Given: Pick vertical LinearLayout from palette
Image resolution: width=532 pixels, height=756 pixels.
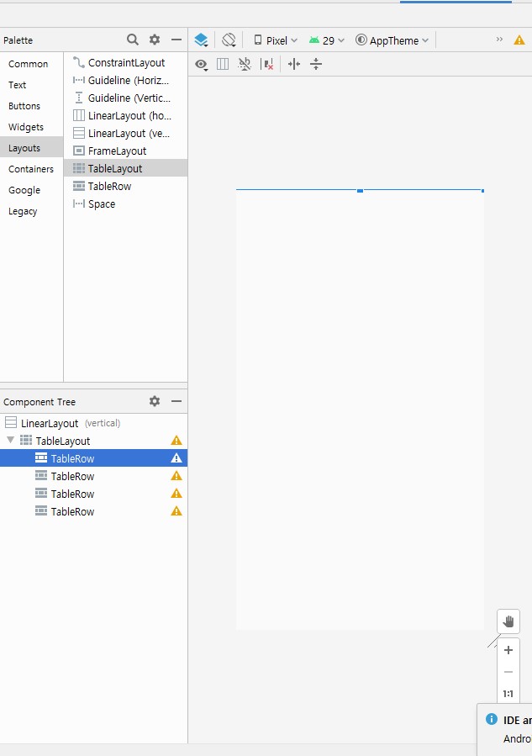Looking at the screenshot, I should coord(125,134).
